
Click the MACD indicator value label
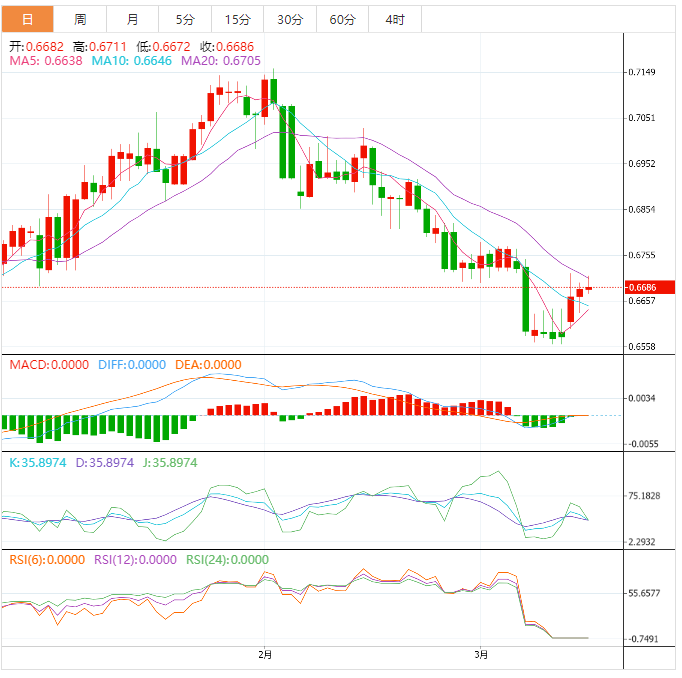click(49, 365)
